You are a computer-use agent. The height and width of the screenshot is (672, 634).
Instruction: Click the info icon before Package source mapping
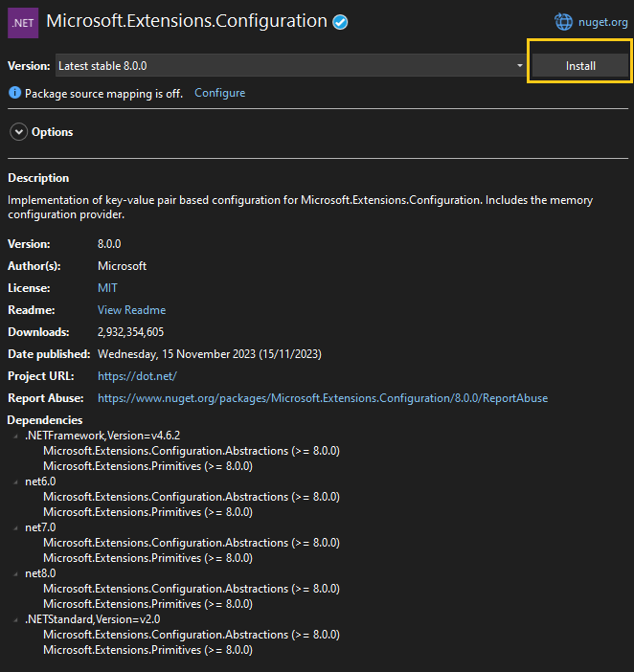click(14, 93)
